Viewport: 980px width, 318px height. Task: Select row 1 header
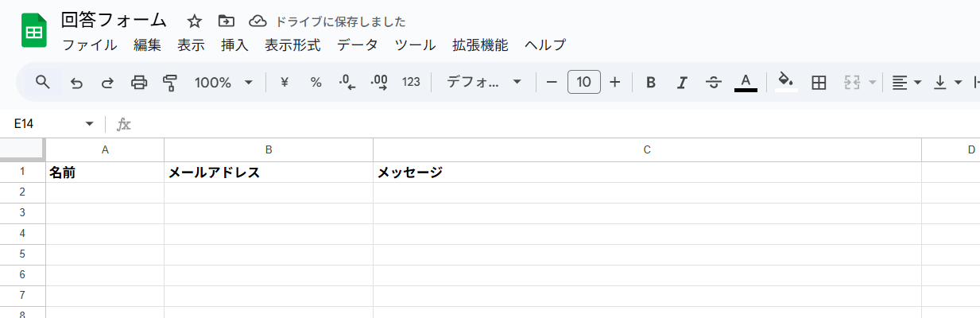pos(22,172)
